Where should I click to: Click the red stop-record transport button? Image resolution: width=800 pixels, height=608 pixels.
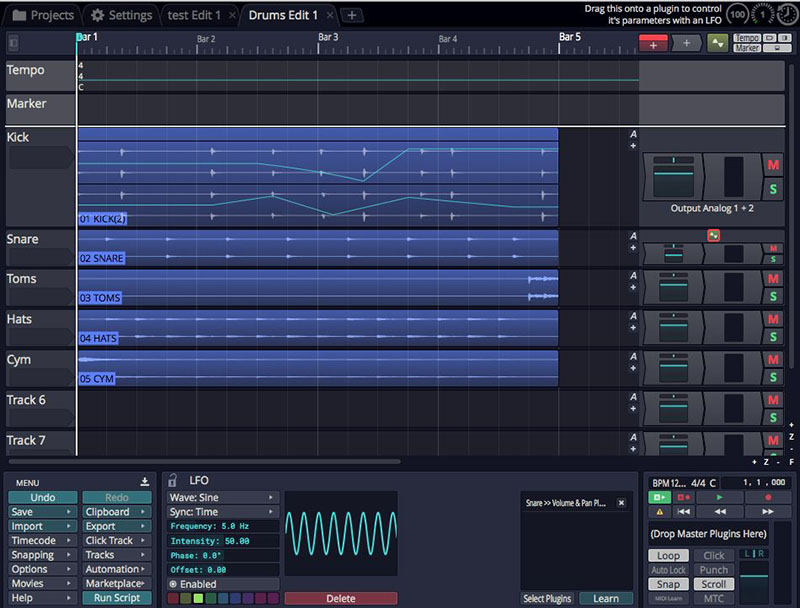[683, 497]
